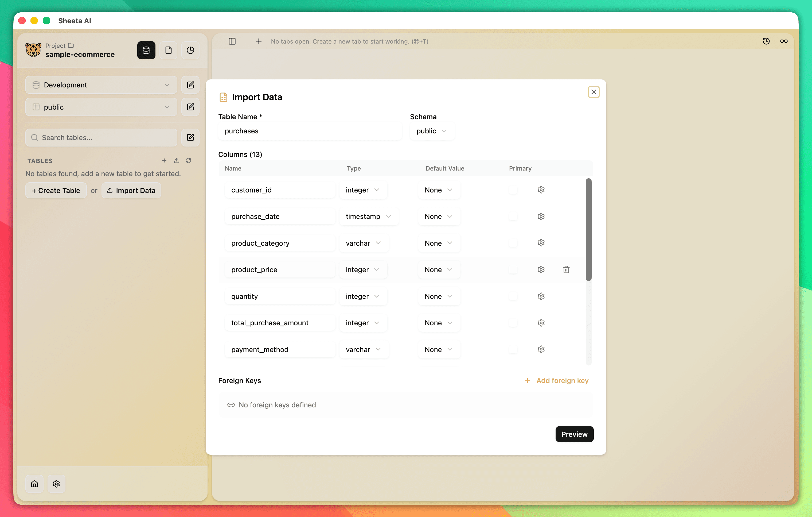Open app settings from bottom sidebar
The width and height of the screenshot is (812, 517).
click(x=56, y=484)
